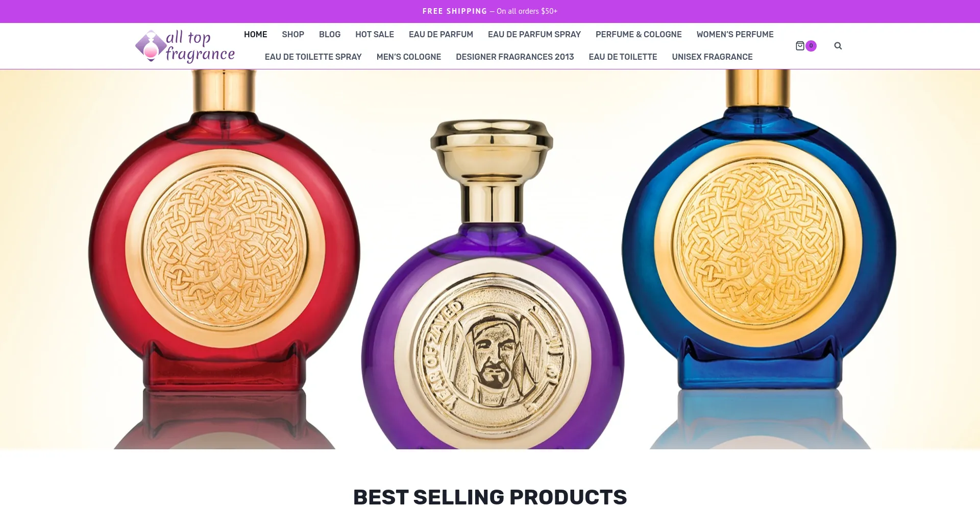
Task: Open the Home menu item
Action: [255, 35]
